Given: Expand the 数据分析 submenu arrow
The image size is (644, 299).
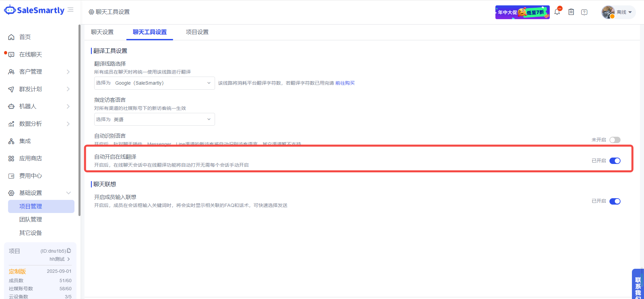Looking at the screenshot, I should click(68, 124).
